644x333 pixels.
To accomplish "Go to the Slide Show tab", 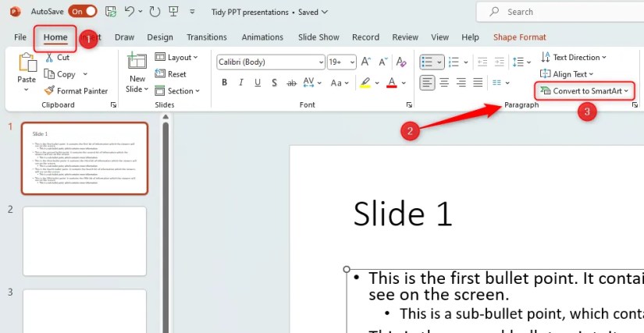I will pos(318,37).
